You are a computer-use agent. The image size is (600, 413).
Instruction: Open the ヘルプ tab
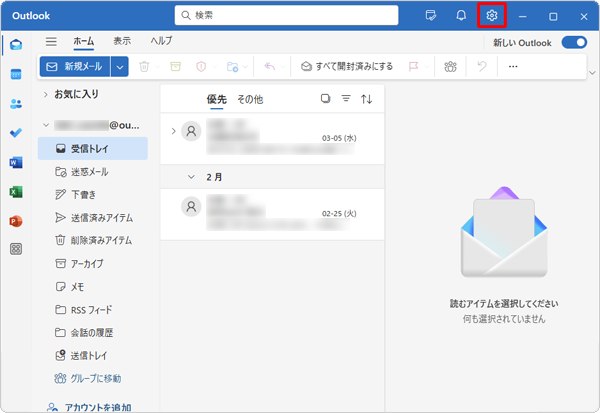[x=161, y=41]
